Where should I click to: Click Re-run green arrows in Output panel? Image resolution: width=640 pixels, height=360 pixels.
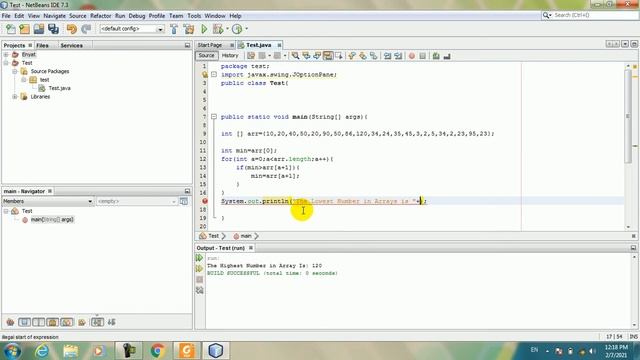[199, 258]
